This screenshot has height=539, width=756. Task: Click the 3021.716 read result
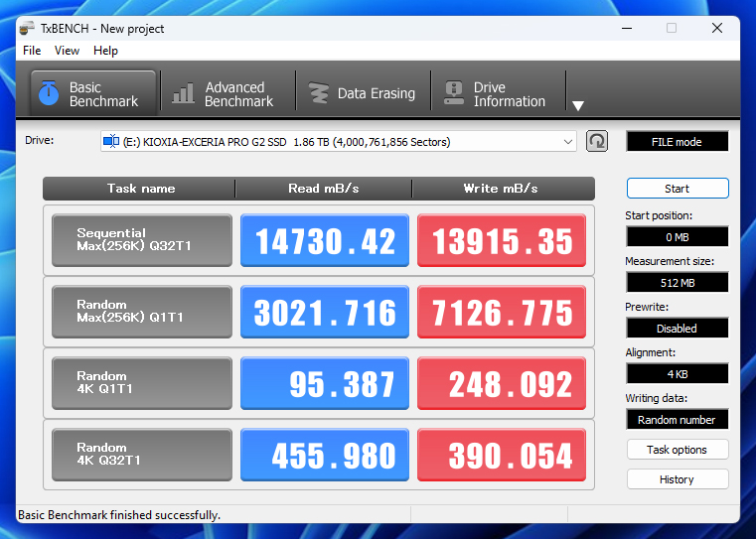click(325, 311)
